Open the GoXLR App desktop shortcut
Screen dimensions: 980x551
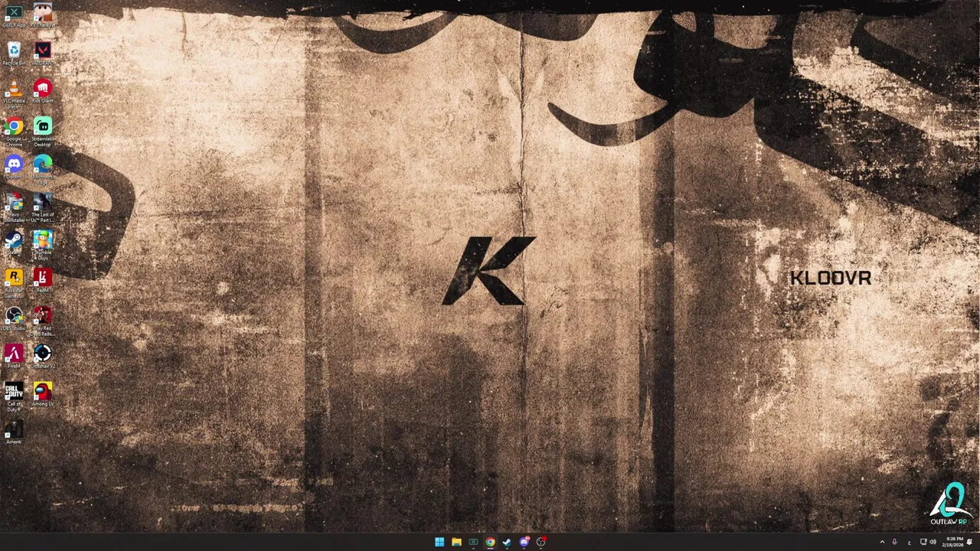pyautogui.click(x=14, y=15)
